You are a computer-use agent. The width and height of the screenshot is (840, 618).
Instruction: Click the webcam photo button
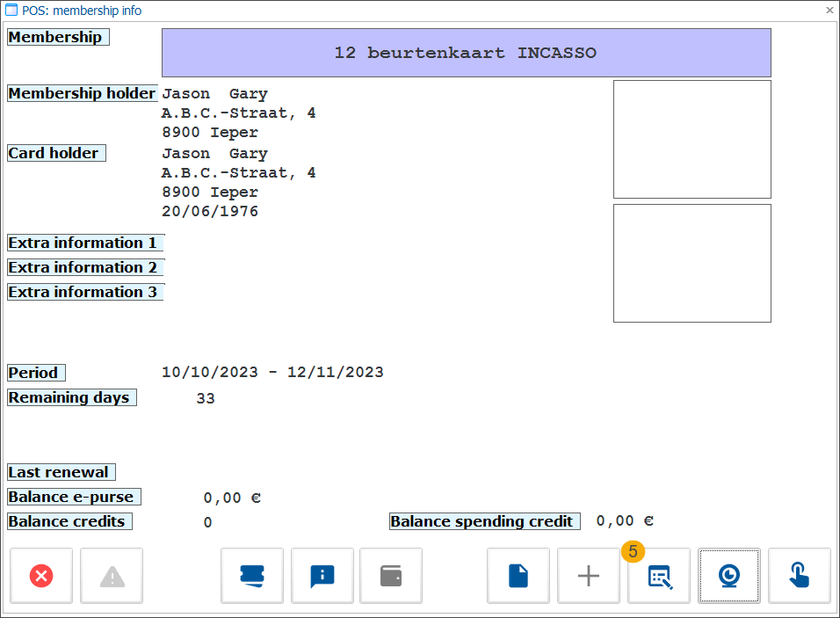(x=729, y=576)
